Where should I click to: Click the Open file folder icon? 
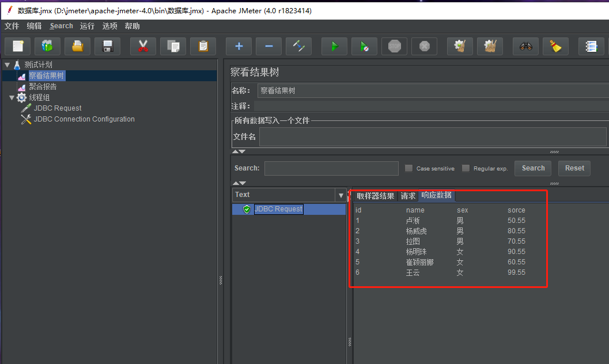pyautogui.click(x=77, y=46)
